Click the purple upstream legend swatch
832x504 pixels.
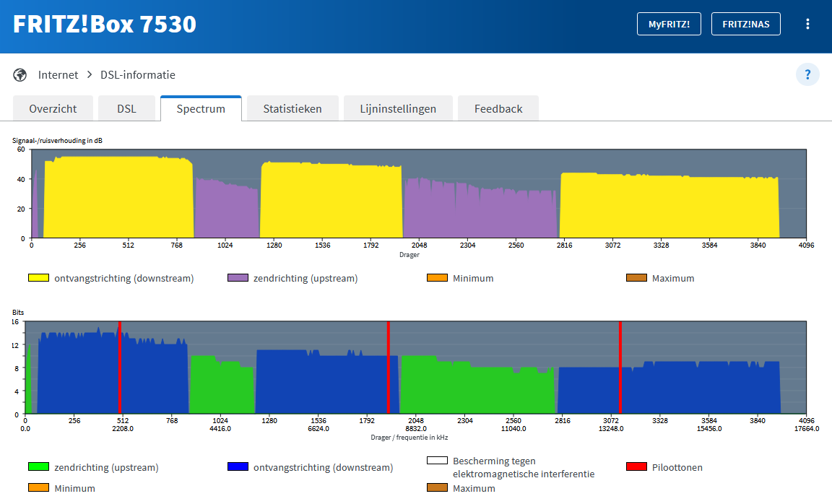point(238,278)
